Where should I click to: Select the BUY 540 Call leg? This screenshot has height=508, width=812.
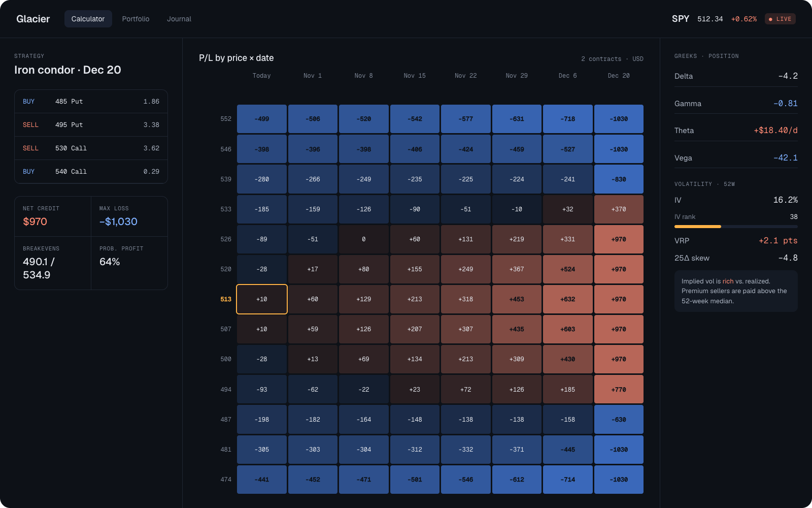(91, 172)
